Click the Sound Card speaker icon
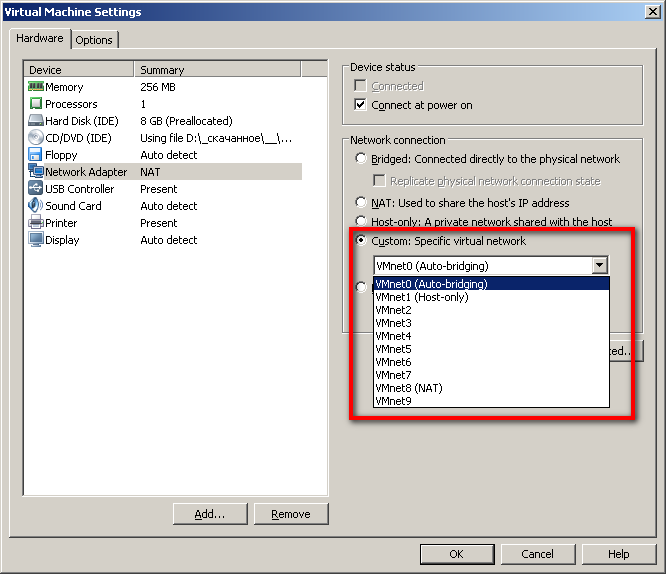Image resolution: width=666 pixels, height=574 pixels. click(x=35, y=205)
